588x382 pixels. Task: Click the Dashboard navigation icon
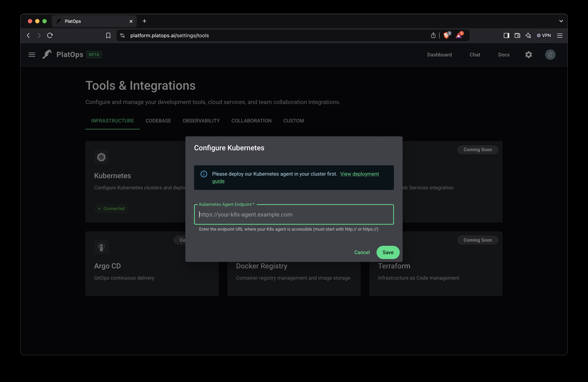439,54
